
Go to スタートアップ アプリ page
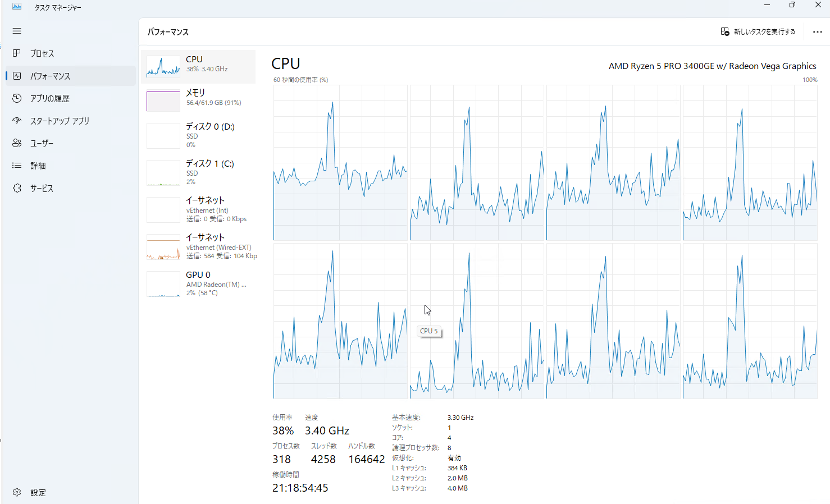(60, 121)
